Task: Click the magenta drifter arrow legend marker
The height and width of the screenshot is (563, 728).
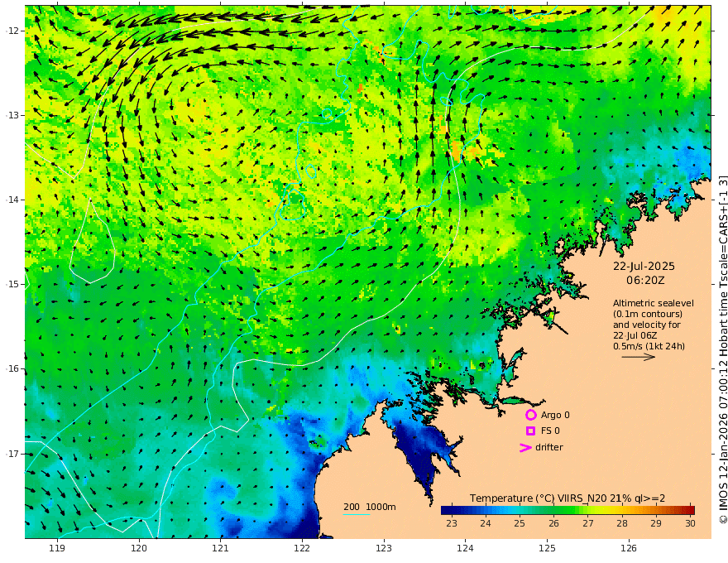Action: pos(525,447)
